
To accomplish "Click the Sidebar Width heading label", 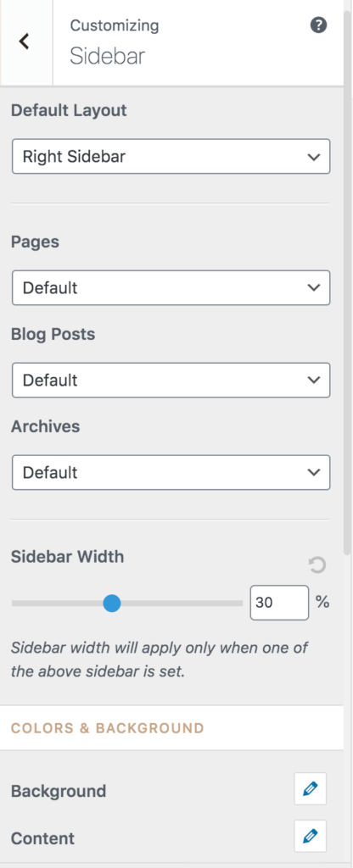I will tap(68, 556).
